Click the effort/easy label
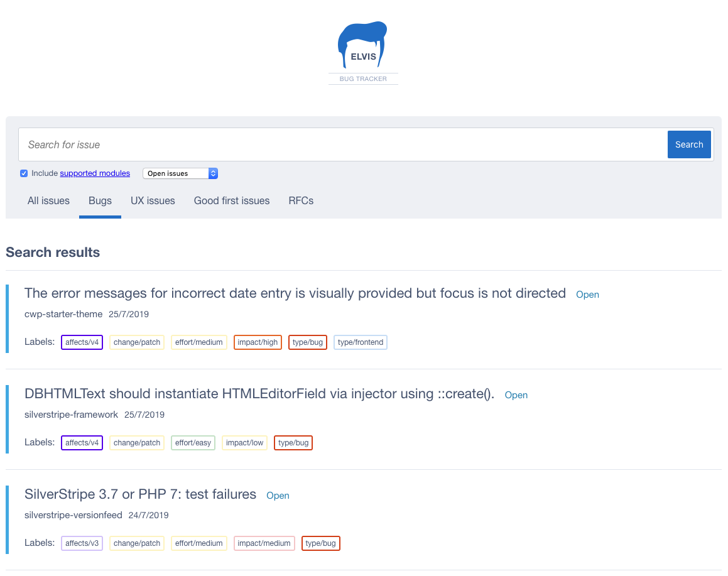Image resolution: width=728 pixels, height=576 pixels. pyautogui.click(x=193, y=443)
